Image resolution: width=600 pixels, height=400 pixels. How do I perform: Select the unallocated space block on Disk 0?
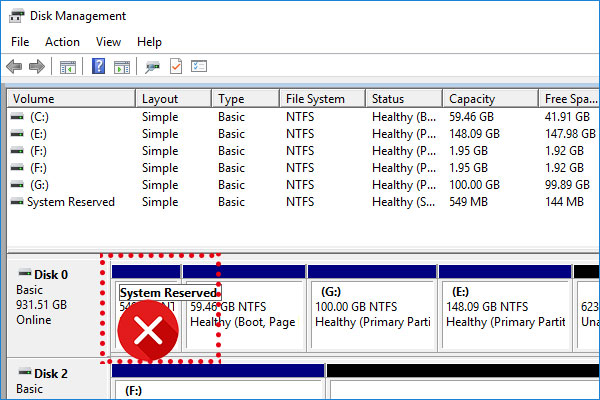[587, 308]
